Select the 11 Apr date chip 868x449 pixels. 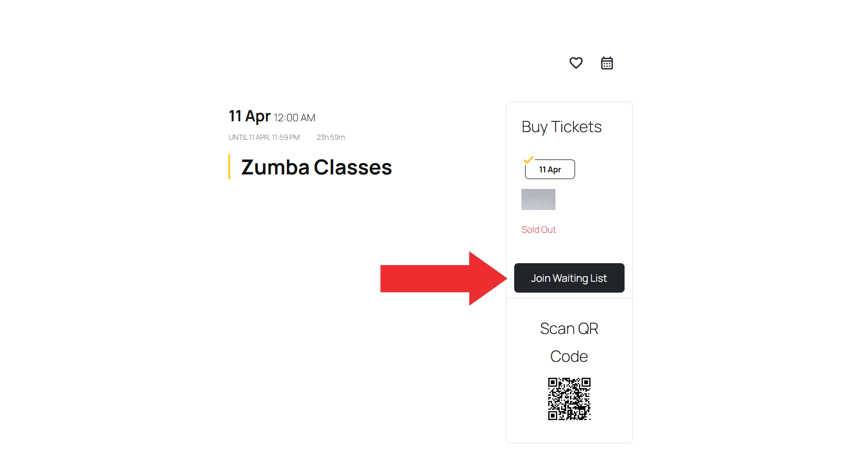point(550,170)
